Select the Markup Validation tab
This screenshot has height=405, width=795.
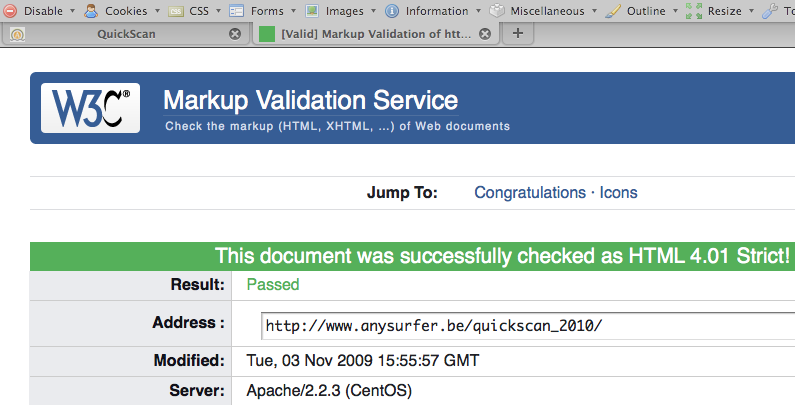(376, 34)
